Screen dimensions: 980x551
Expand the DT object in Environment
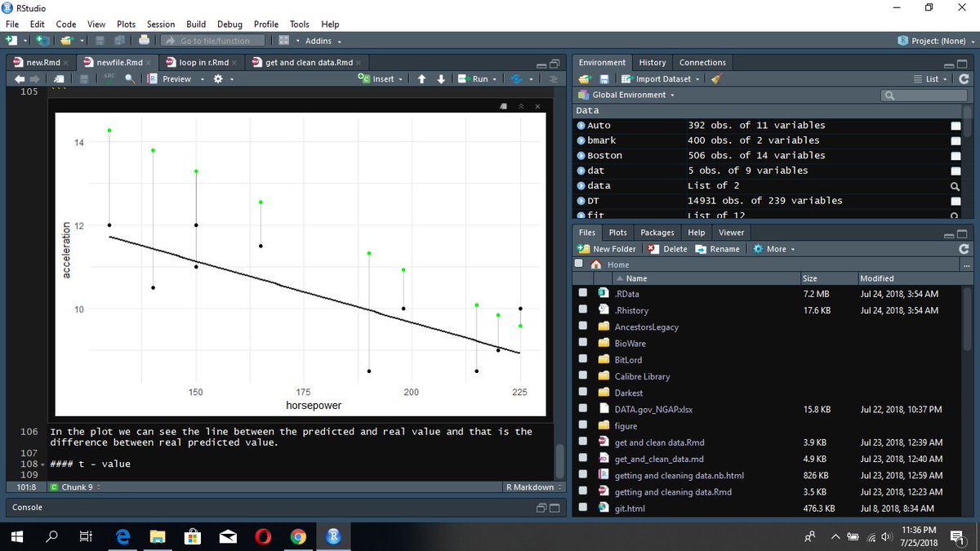(x=581, y=201)
